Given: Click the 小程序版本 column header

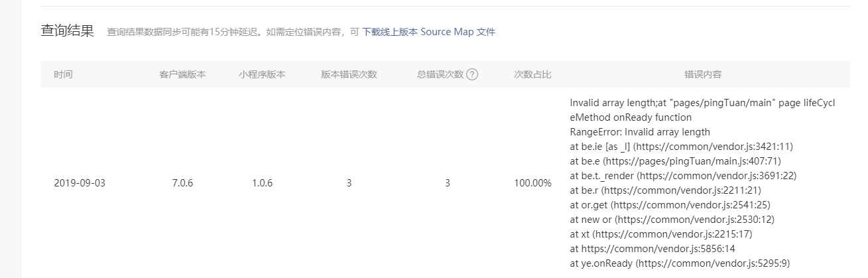Looking at the screenshot, I should coord(262,74).
